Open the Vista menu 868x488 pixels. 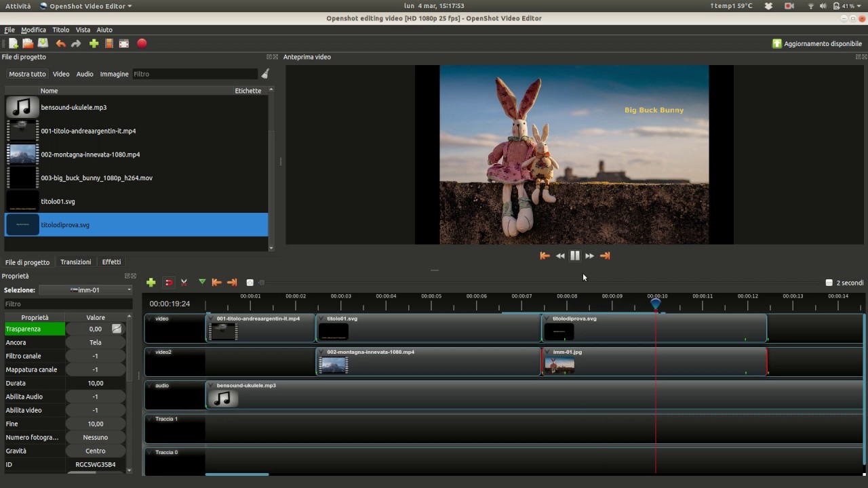[83, 30]
